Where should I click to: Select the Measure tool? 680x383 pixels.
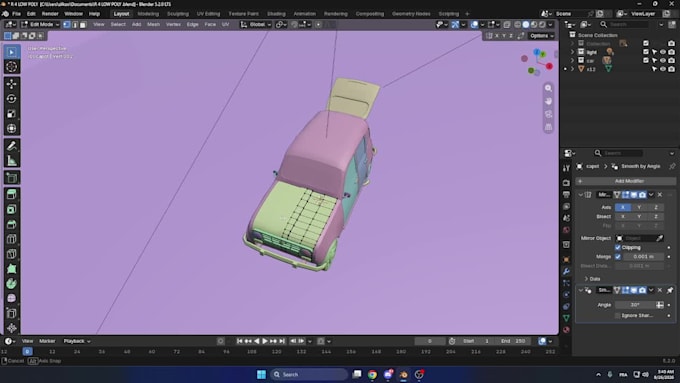point(12,160)
